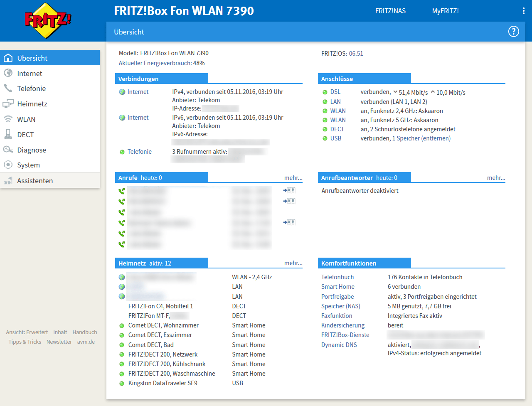
Task: Click Ansicht: Erweitert footer link
Action: point(27,332)
